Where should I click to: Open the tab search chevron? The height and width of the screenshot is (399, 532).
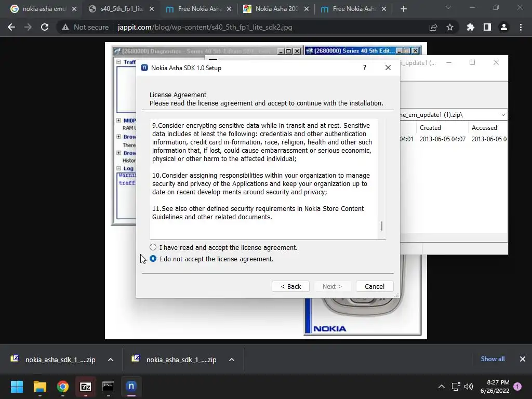448,7
